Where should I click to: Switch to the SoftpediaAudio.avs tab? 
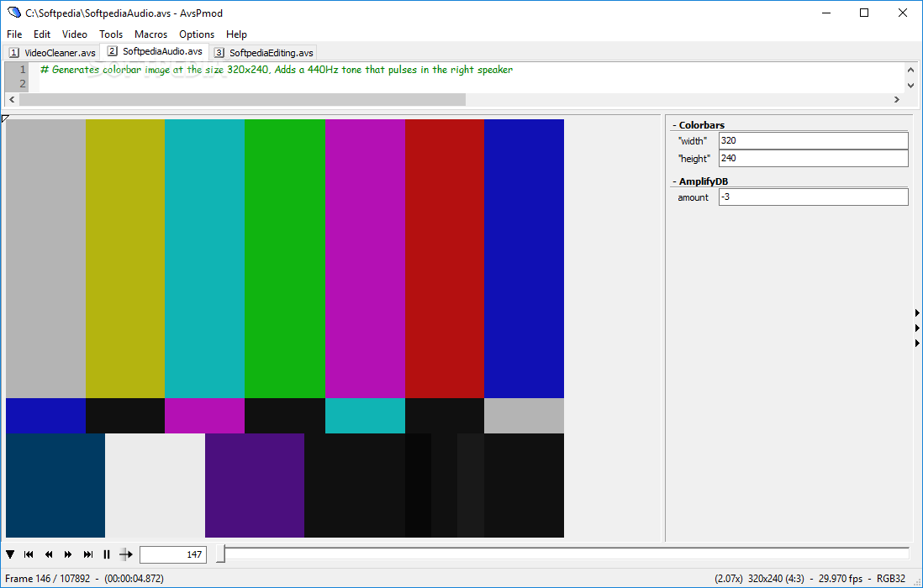point(155,52)
